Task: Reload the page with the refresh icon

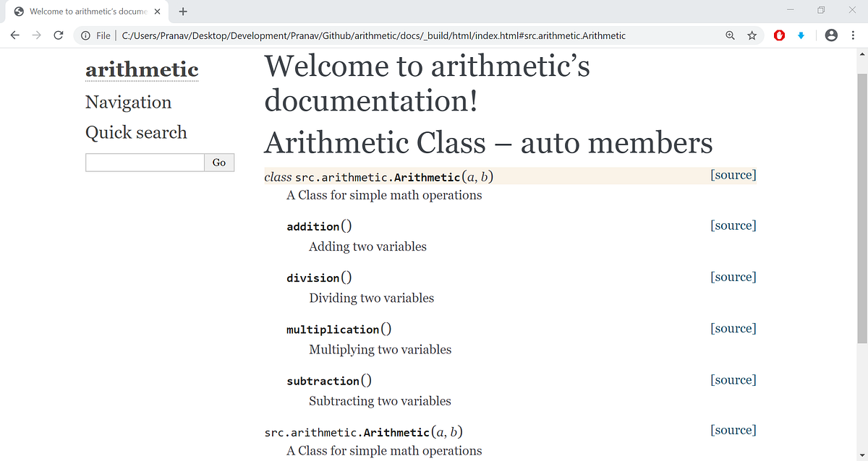Action: click(x=59, y=35)
